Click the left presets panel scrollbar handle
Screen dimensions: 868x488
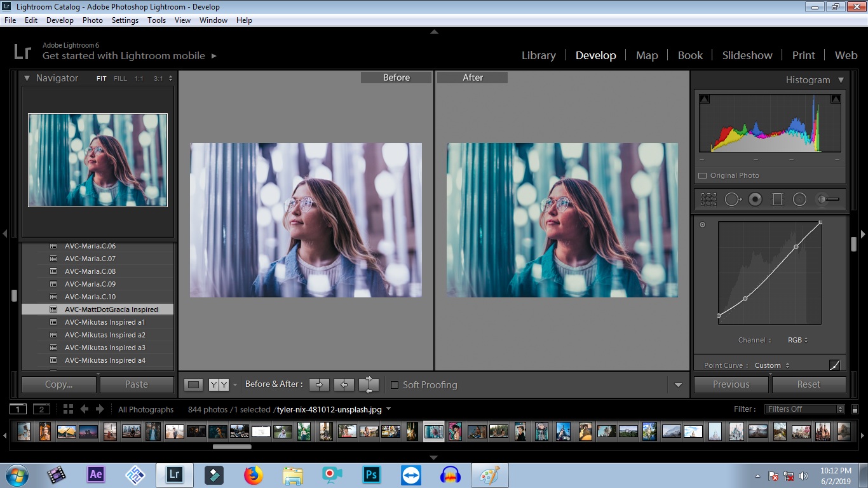[x=14, y=295]
